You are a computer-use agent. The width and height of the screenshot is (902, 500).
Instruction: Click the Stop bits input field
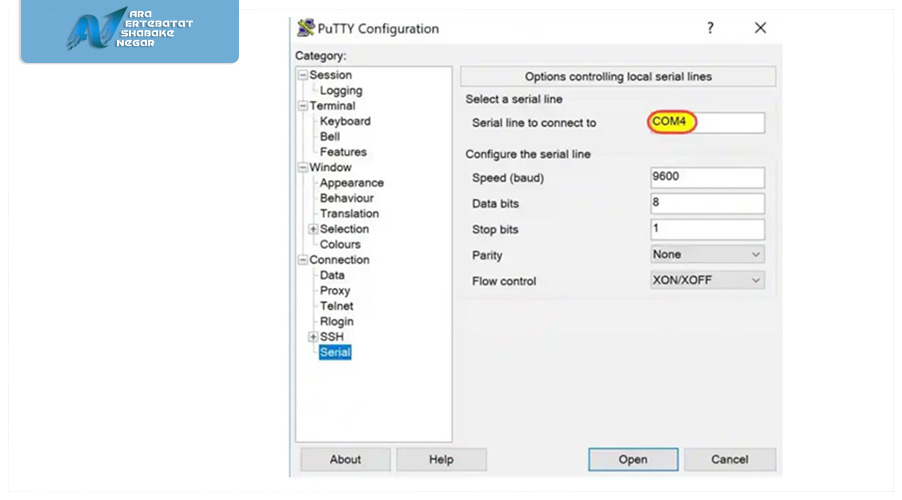point(707,230)
